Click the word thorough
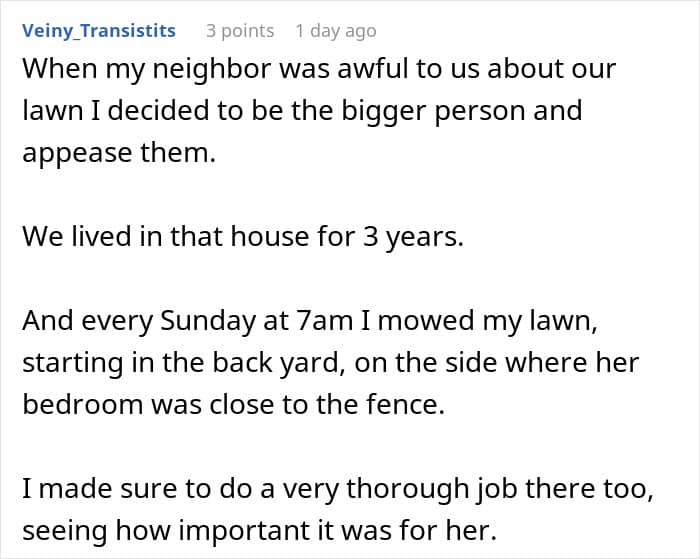 (x=407, y=488)
